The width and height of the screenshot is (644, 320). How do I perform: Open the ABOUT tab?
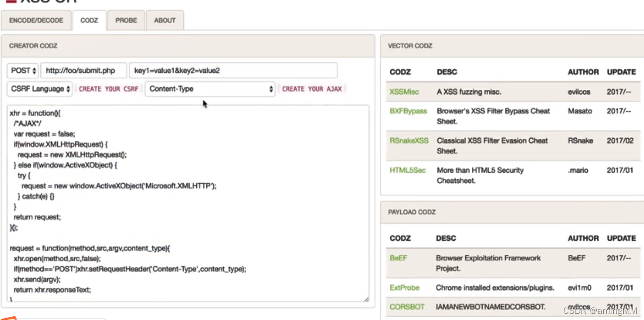pyautogui.click(x=165, y=20)
